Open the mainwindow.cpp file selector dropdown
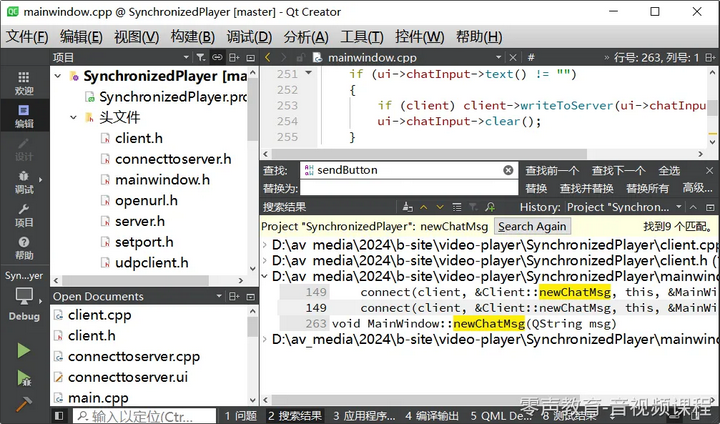Viewport: 720px width, 424px height. [x=499, y=57]
